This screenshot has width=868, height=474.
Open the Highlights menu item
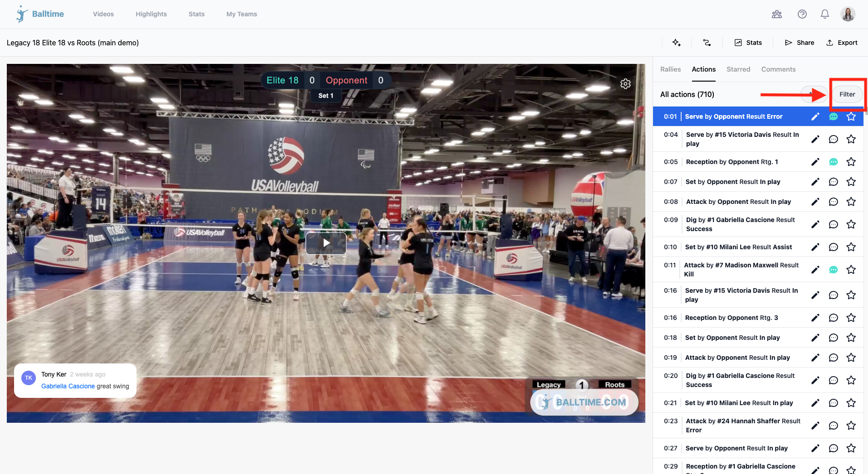pyautogui.click(x=151, y=14)
